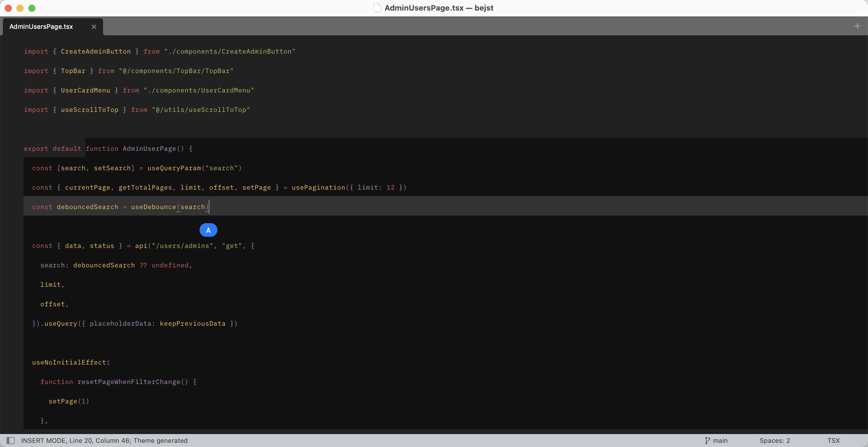The width and height of the screenshot is (868, 447).
Task: Click currentPage in the destructuring
Action: point(88,188)
